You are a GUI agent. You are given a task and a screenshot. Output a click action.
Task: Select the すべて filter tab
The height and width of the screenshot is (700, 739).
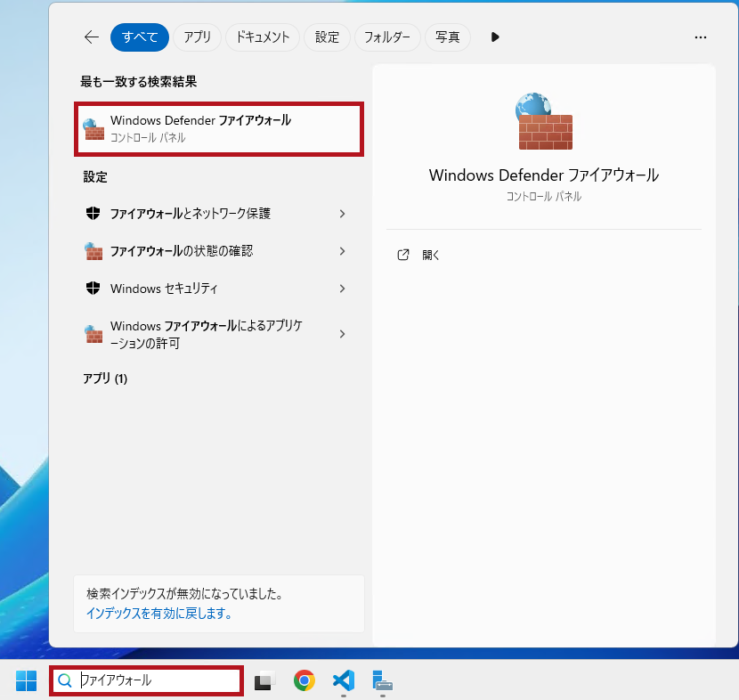(x=140, y=37)
